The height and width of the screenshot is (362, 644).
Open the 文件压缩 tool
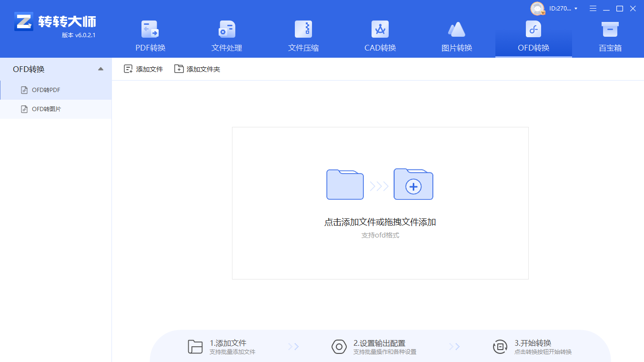pos(303,36)
